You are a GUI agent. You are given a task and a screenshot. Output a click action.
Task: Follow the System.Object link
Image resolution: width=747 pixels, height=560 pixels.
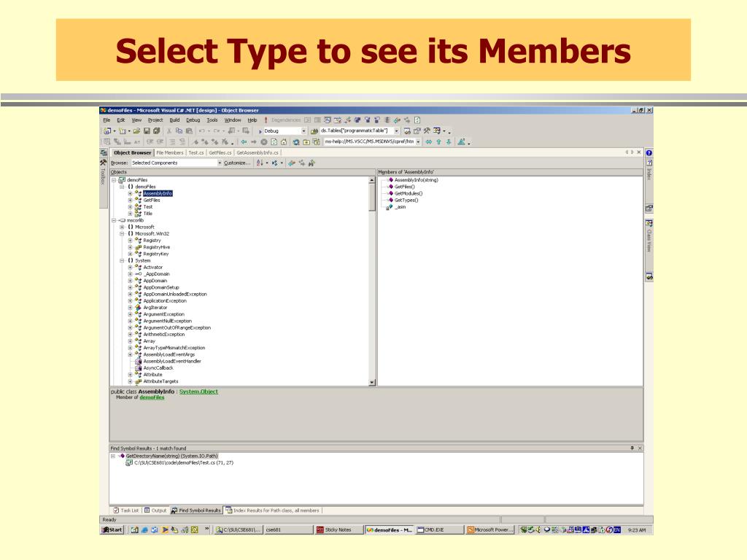point(198,392)
